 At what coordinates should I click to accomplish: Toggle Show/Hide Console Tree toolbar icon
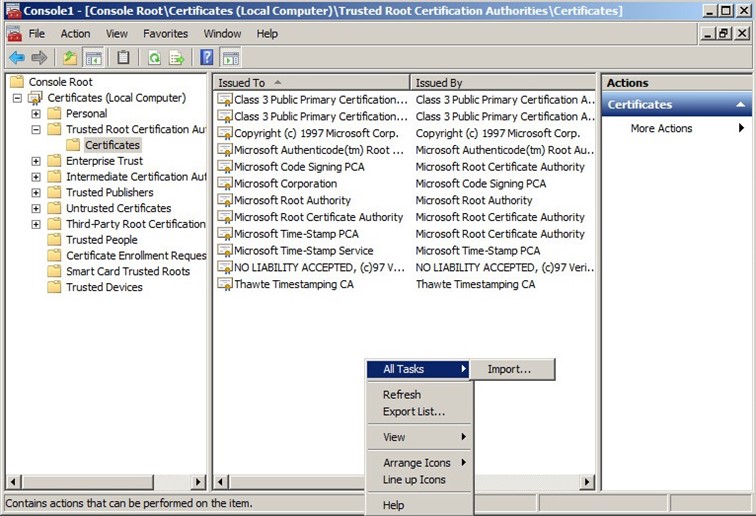click(x=94, y=58)
